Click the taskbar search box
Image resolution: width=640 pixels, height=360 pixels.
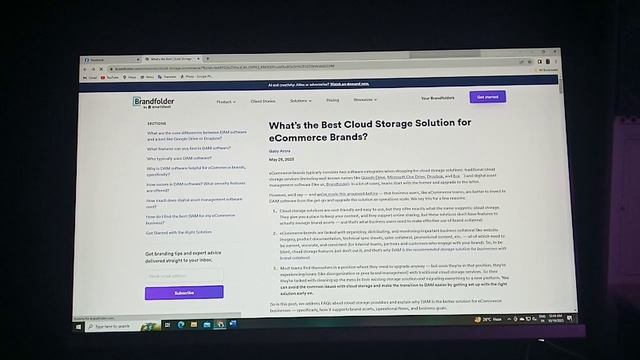122,326
